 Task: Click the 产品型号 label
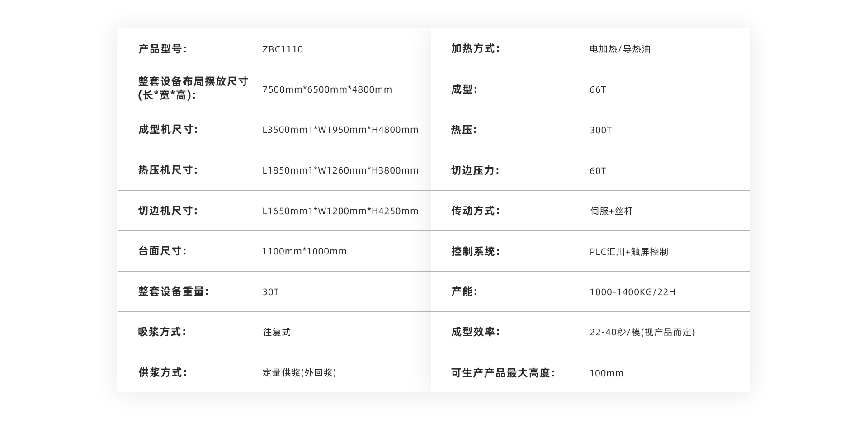click(x=163, y=49)
